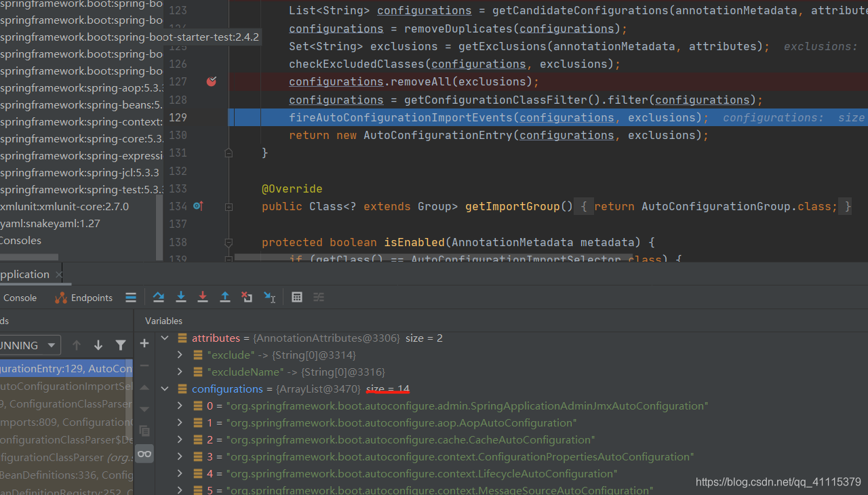
Task: Expand the "exclude" variable entry
Action: click(180, 355)
